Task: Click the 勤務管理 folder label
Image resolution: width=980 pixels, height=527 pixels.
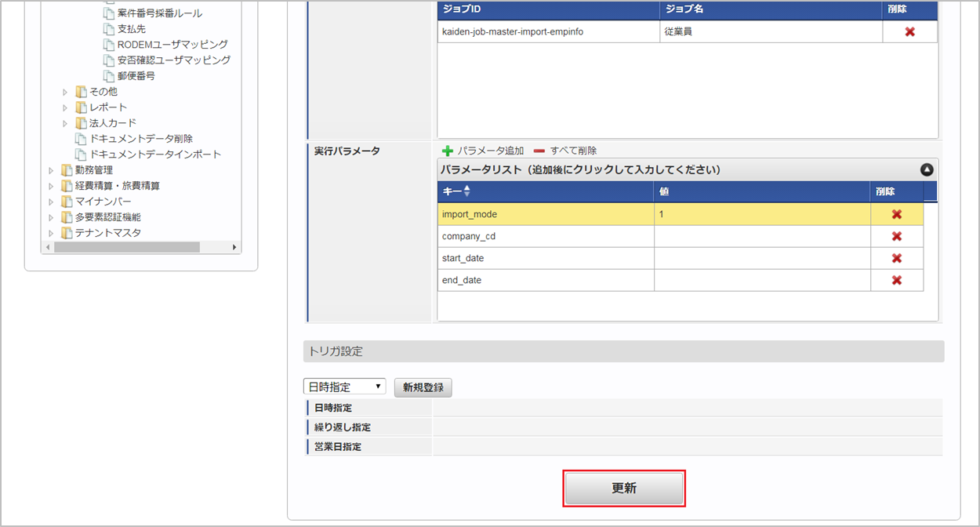Action: tap(94, 170)
